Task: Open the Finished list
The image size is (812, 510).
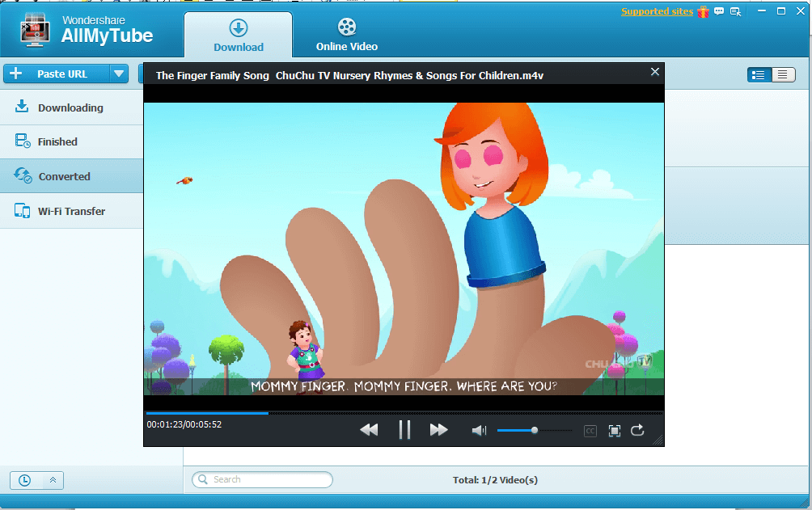Action: coord(71,142)
